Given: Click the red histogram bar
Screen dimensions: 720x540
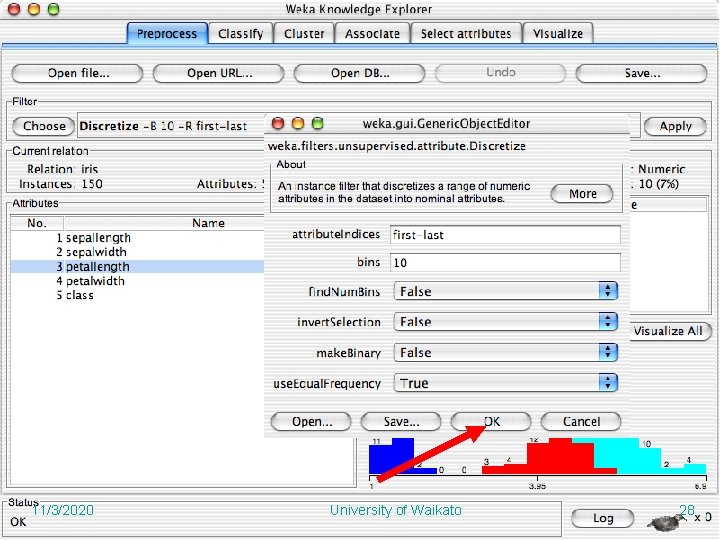Looking at the screenshot, I should [x=560, y=456].
